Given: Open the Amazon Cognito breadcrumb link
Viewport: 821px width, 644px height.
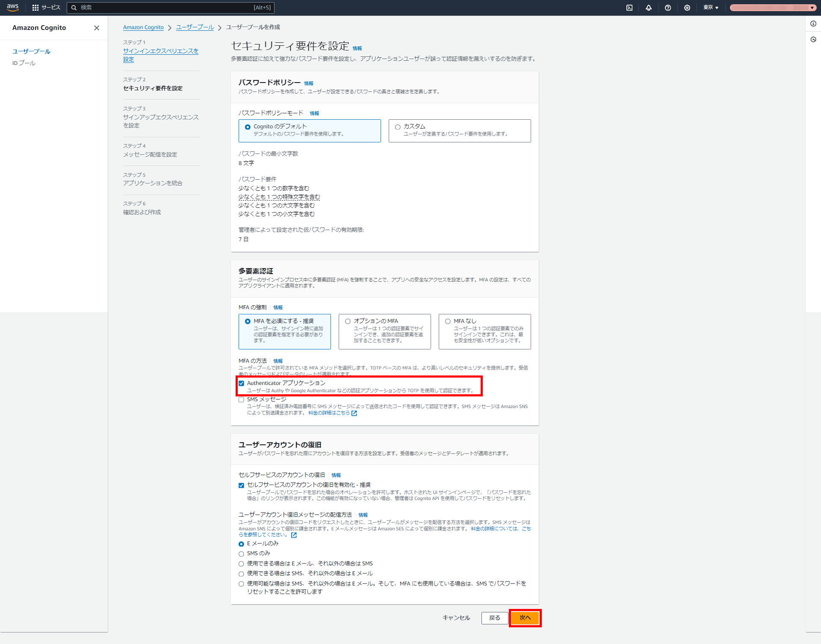Looking at the screenshot, I should (x=143, y=27).
